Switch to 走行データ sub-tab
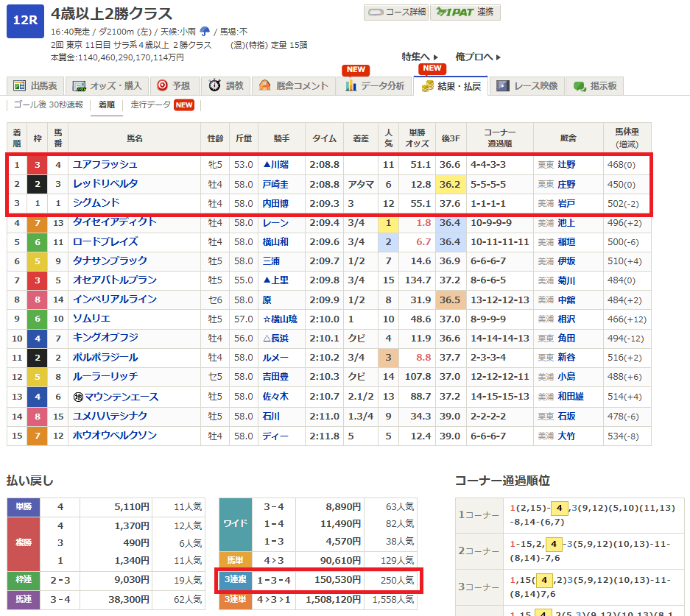 pos(150,105)
